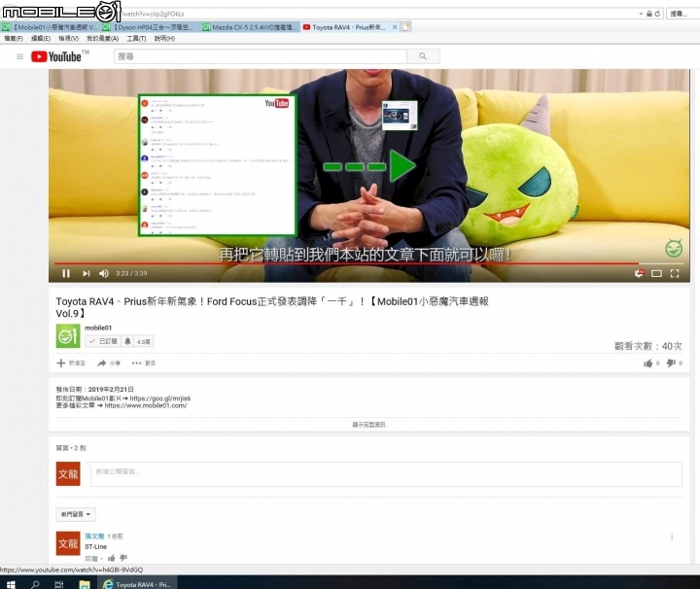Open the YouTube hamburger guide menu
700x589 pixels.
click(x=19, y=56)
